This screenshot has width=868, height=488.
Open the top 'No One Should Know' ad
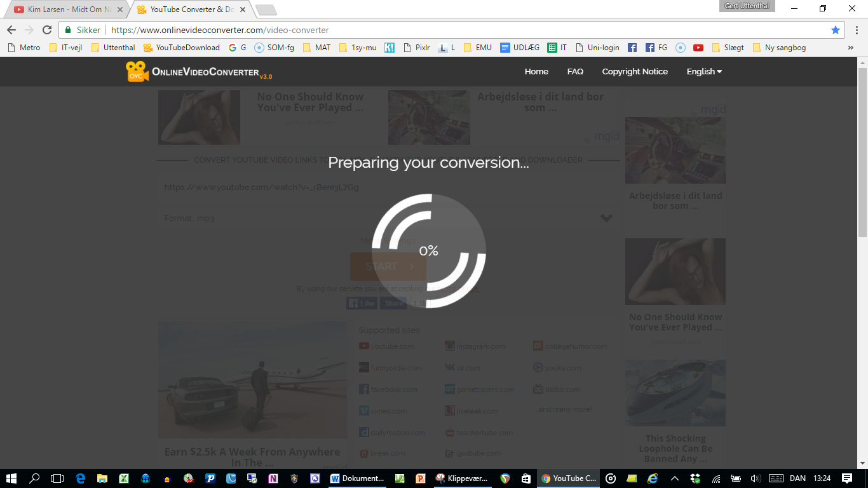pyautogui.click(x=261, y=117)
